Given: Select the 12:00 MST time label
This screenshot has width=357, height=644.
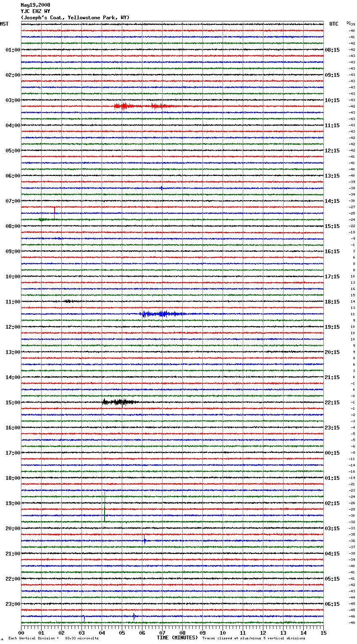Looking at the screenshot, I should tap(13, 327).
